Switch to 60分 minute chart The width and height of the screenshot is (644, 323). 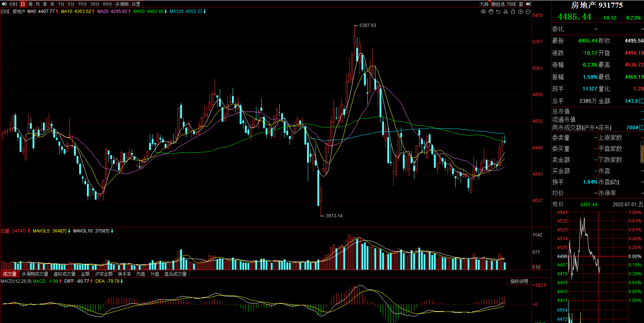108,4
